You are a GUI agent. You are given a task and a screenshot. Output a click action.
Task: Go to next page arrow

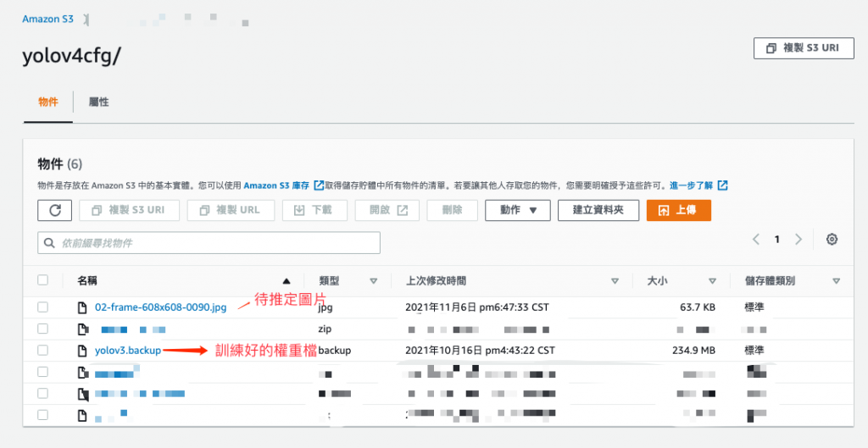[x=798, y=240]
